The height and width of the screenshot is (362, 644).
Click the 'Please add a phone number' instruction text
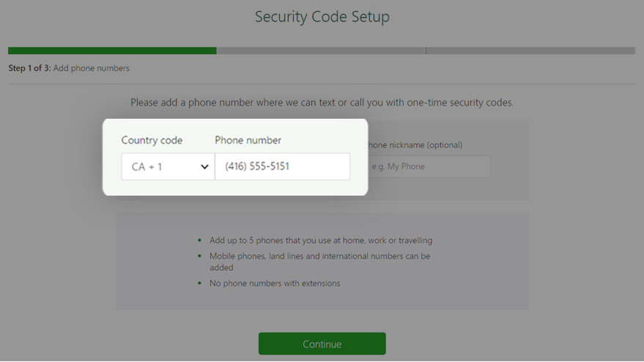tap(322, 103)
